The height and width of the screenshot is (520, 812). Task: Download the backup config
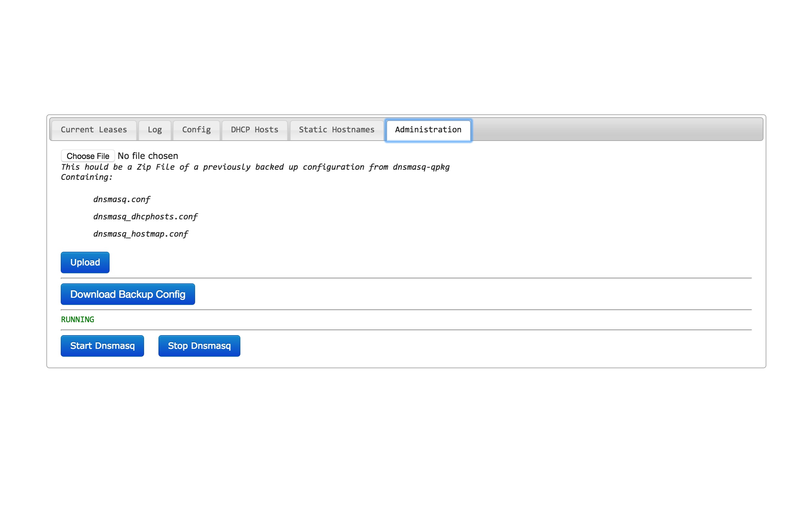(128, 294)
